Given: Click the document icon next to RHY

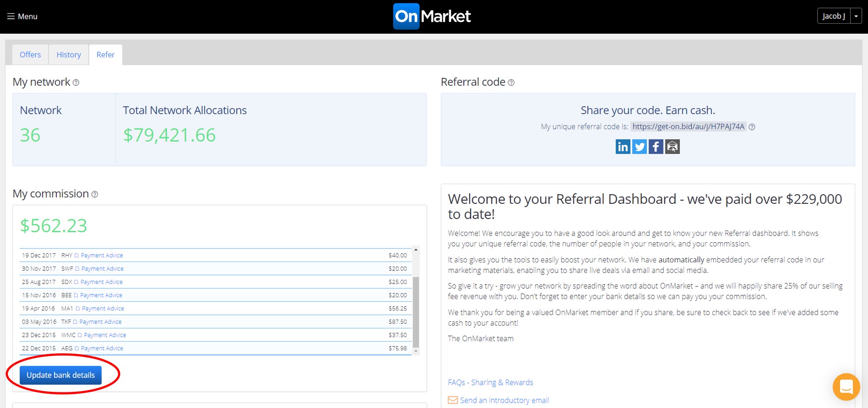Looking at the screenshot, I should click(77, 255).
